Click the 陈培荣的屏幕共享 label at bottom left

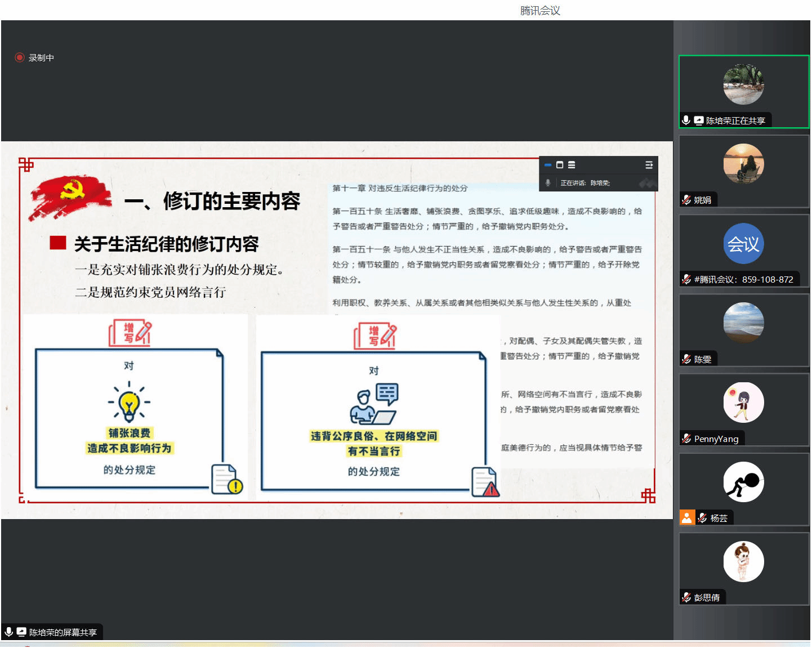click(63, 632)
